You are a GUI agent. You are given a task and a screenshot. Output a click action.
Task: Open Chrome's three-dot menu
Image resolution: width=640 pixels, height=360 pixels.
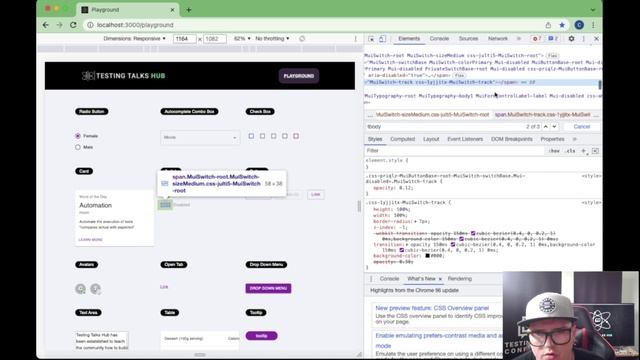point(593,25)
